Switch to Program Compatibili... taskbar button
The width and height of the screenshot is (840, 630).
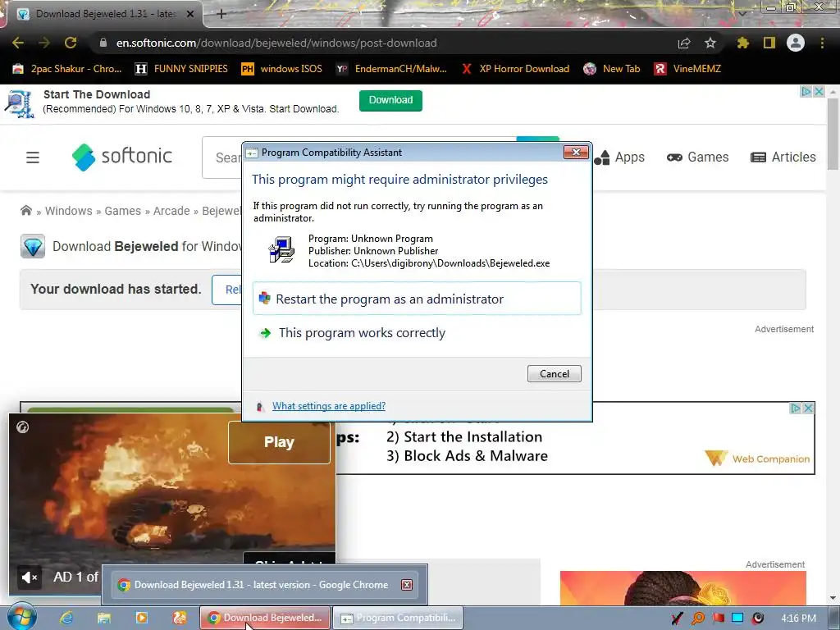coord(398,618)
